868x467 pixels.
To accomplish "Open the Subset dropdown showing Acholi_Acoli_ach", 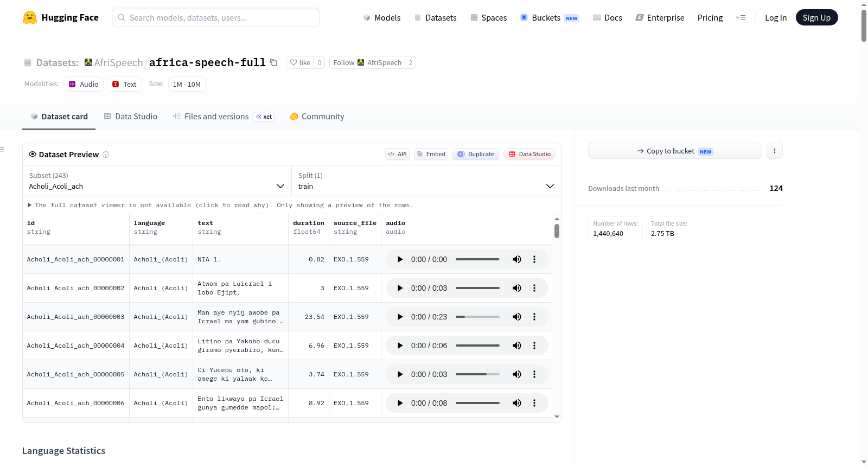I will [157, 181].
